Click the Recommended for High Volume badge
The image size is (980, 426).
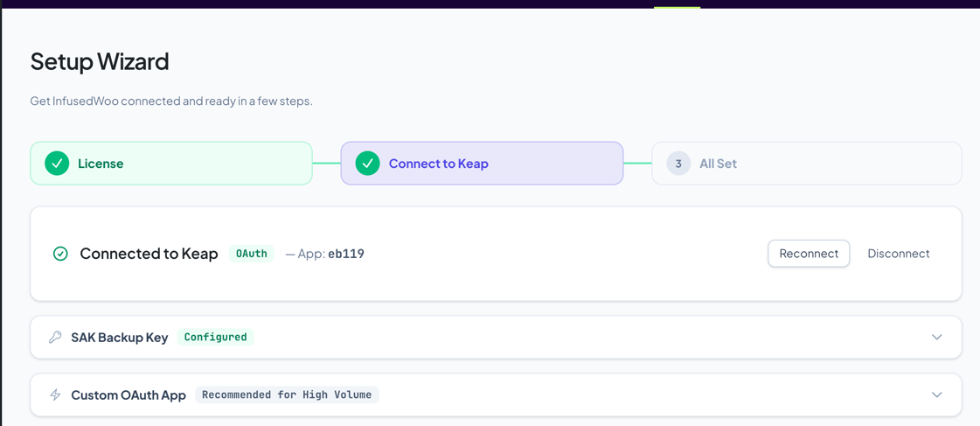(287, 395)
